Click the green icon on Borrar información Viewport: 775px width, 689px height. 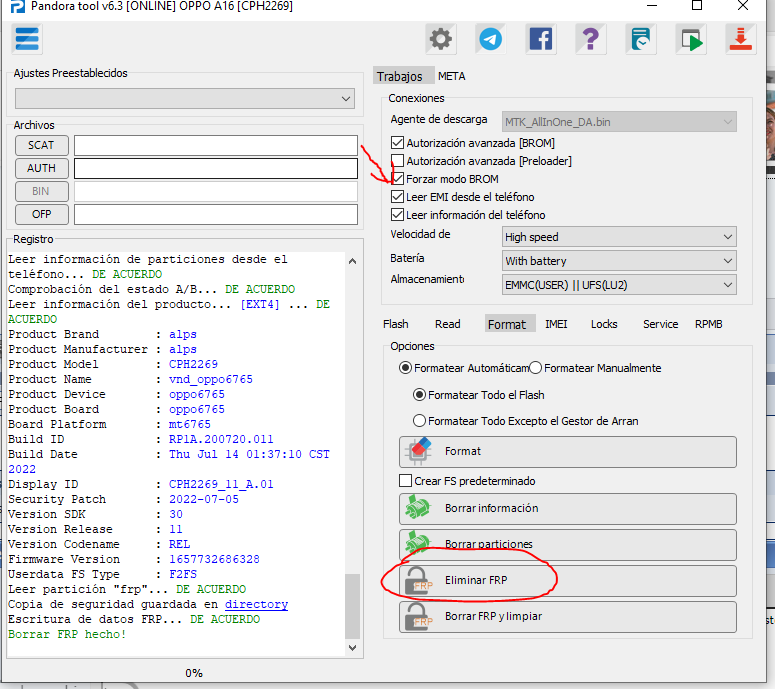[x=418, y=509]
